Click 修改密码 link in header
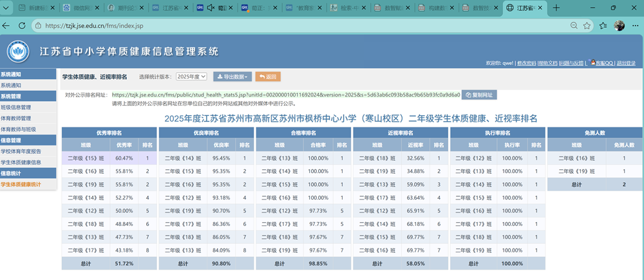This screenshot has height=280, width=644. click(527, 63)
